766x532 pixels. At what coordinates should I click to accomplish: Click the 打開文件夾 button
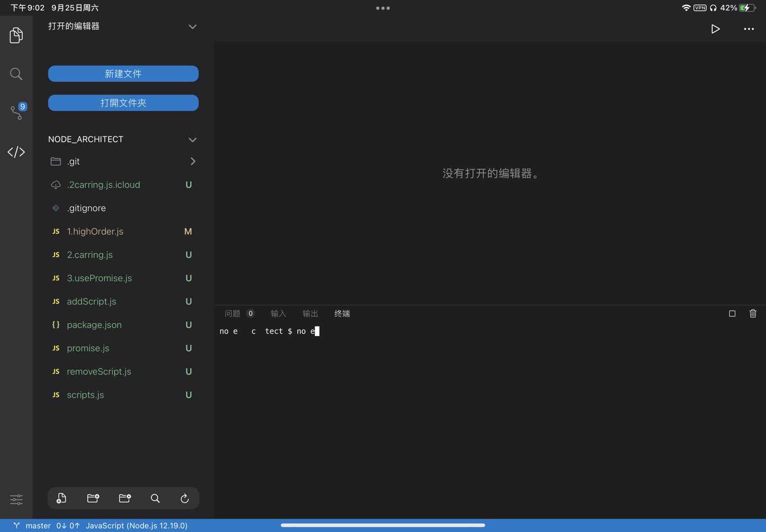(x=123, y=102)
